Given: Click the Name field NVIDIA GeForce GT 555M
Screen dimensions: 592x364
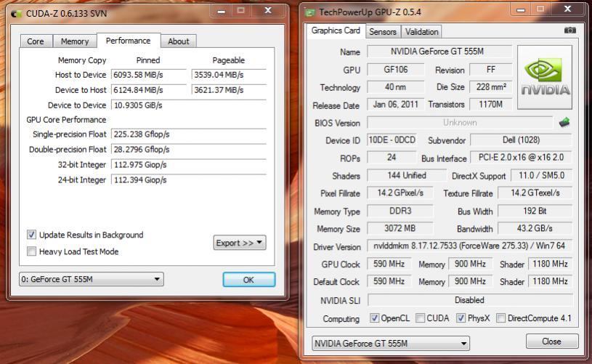Looking at the screenshot, I should click(439, 52).
